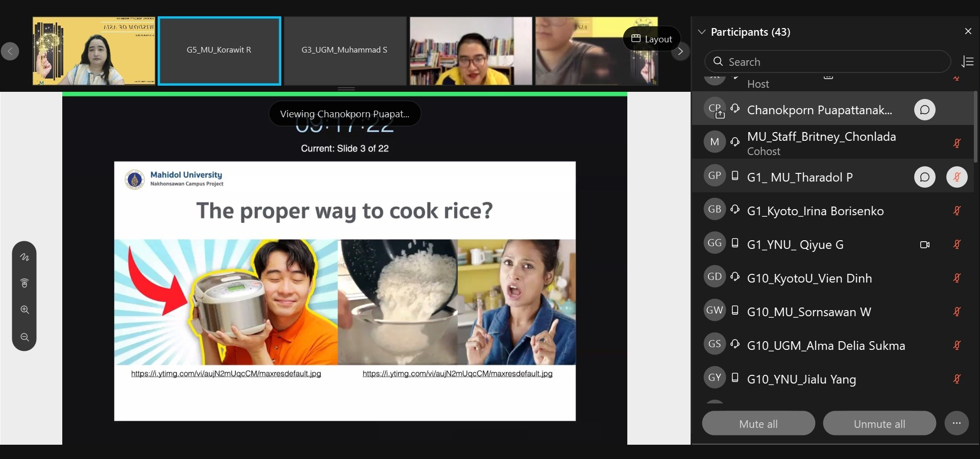Show previous video thumbnails with left arrow
Image resolution: width=980 pixels, height=459 pixels.
click(10, 51)
